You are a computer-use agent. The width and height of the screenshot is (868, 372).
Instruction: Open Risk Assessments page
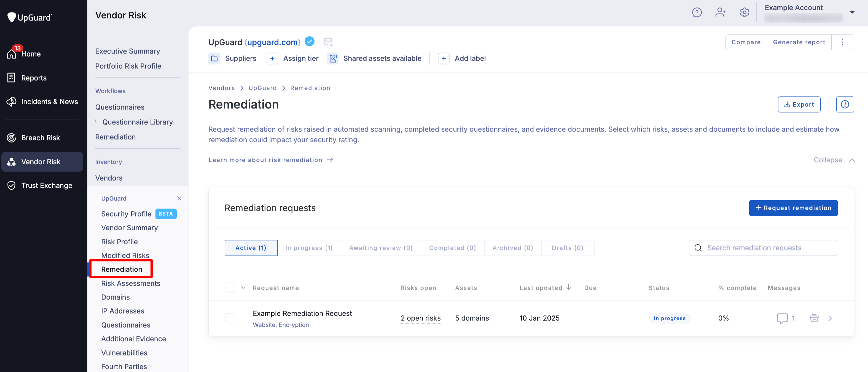[131, 283]
